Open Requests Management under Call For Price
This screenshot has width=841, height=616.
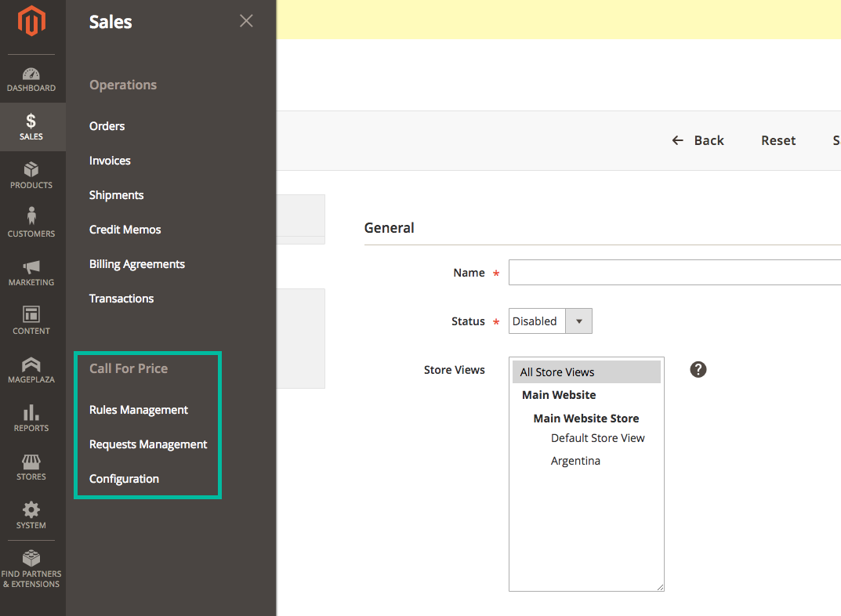tap(147, 444)
